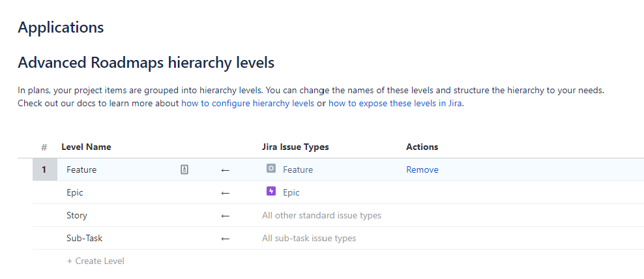Click the Applications page heading
Image resolution: width=644 pixels, height=279 pixels.
[x=61, y=27]
